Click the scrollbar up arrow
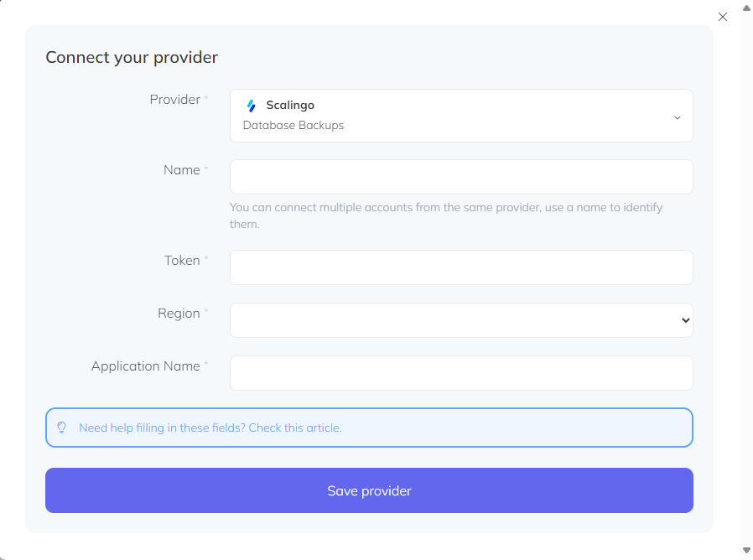This screenshot has width=753, height=560. (x=746, y=6)
